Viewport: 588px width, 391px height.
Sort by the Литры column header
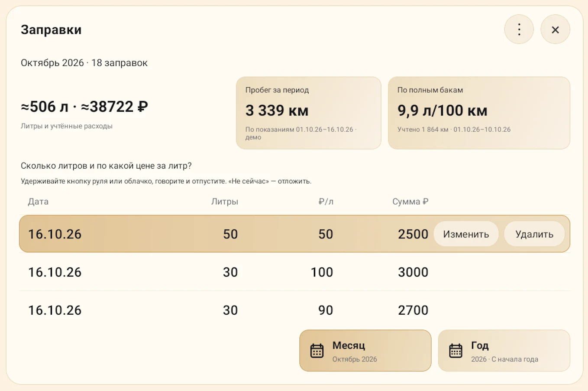(x=224, y=202)
